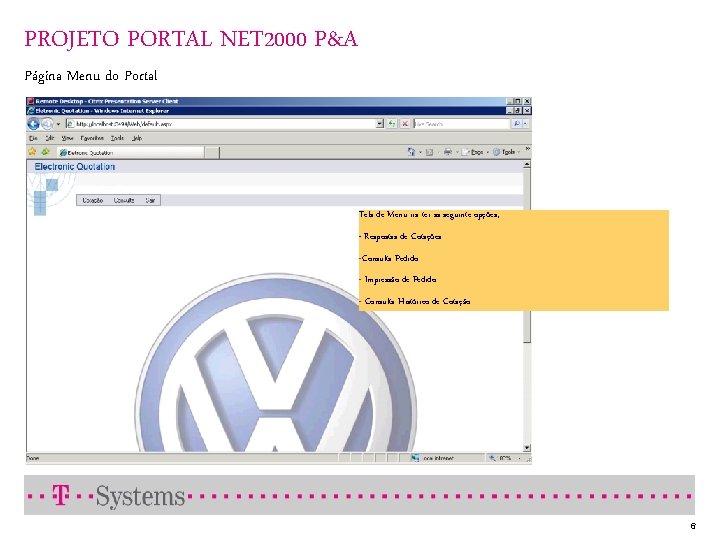Open the File menu

tap(33, 138)
